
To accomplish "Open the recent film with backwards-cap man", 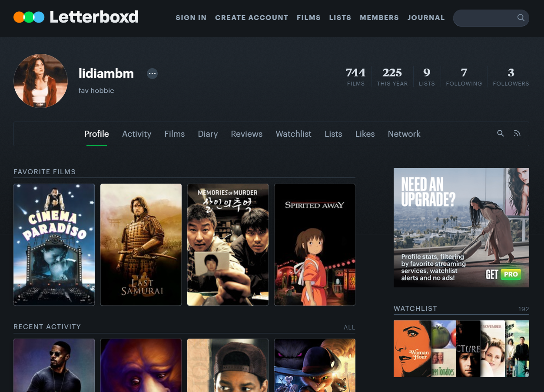I will tap(228, 365).
